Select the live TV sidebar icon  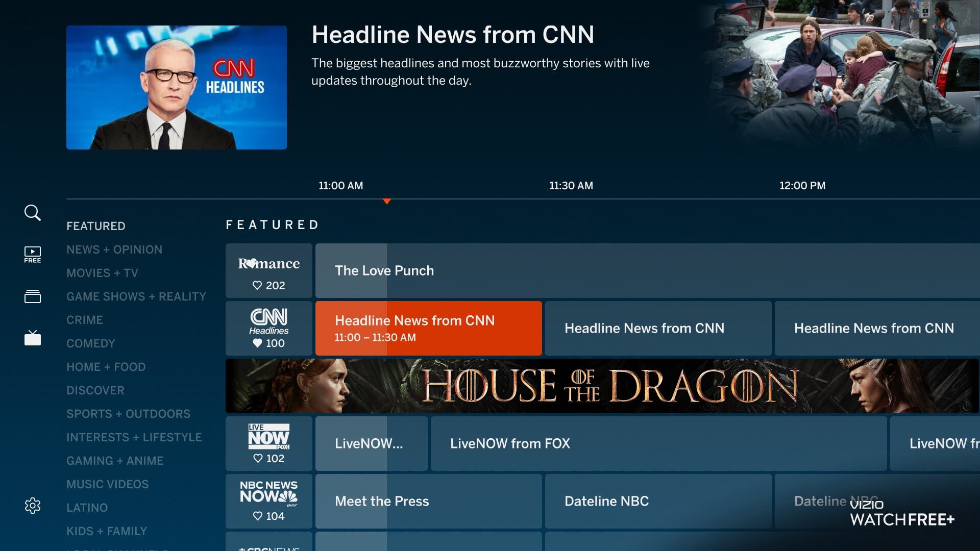(32, 338)
